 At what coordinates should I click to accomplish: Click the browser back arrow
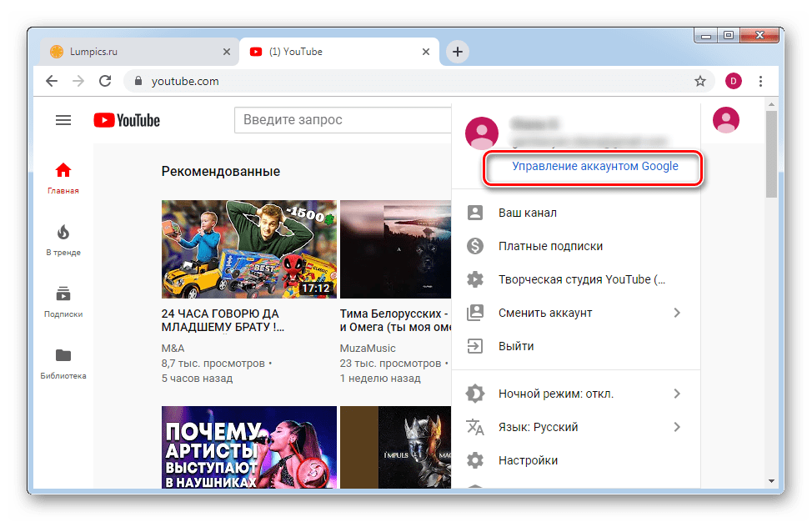coord(52,81)
